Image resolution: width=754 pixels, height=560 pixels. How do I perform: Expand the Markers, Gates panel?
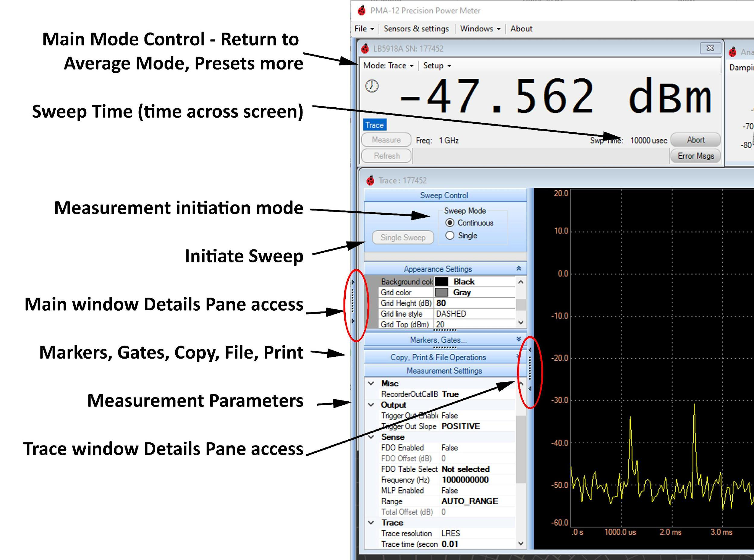[518, 339]
